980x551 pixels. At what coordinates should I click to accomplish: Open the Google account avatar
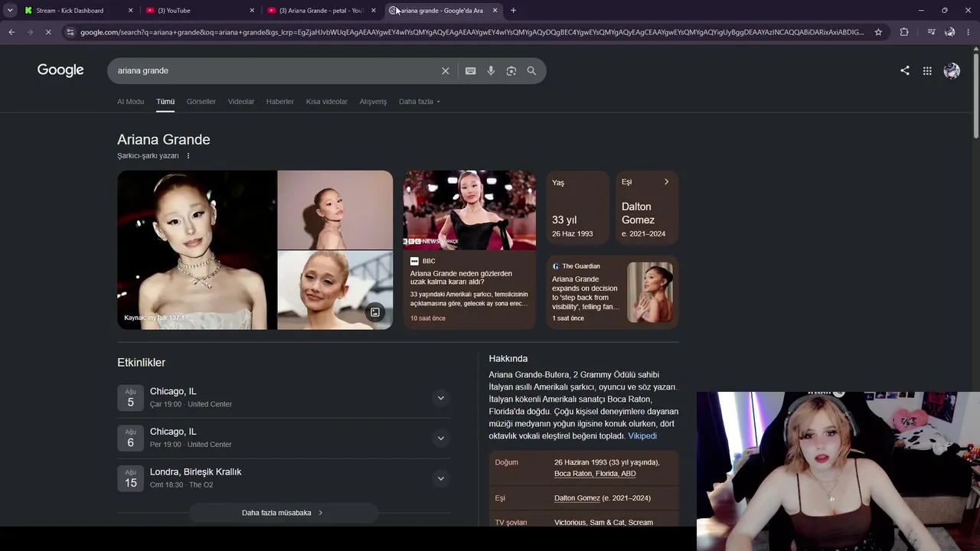pos(952,70)
